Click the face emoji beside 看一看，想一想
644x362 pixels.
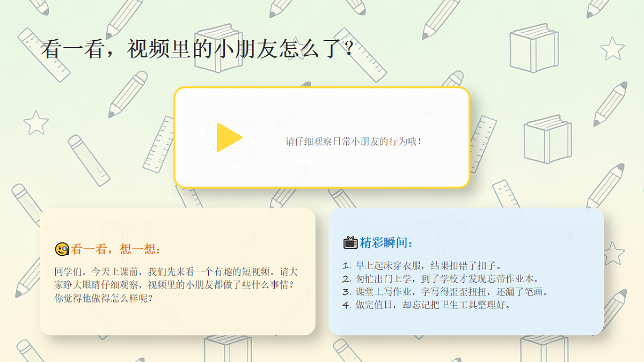pyautogui.click(x=62, y=249)
